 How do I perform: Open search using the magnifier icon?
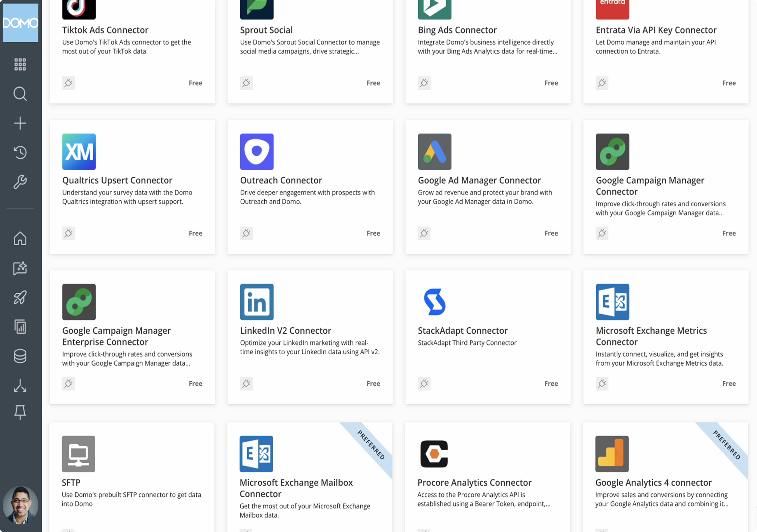(x=20, y=94)
